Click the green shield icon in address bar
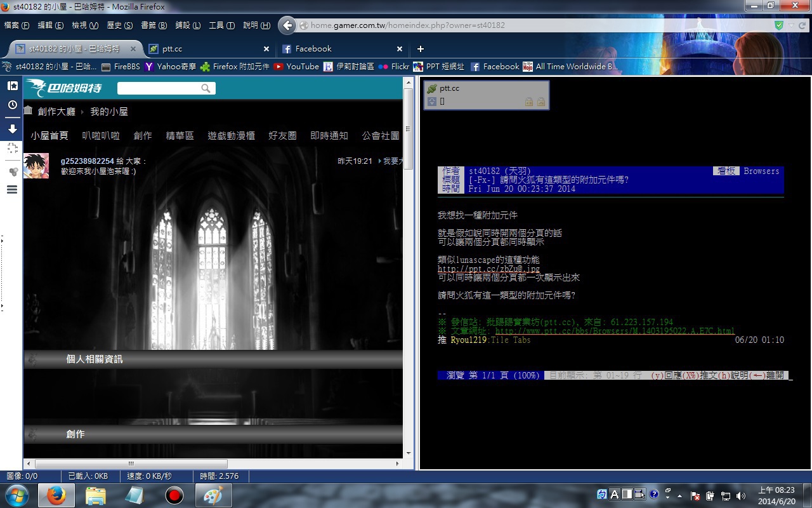This screenshot has width=812, height=508. [779, 25]
